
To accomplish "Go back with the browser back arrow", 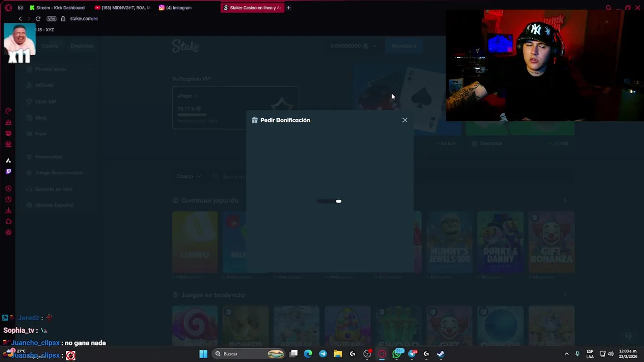I will [20, 19].
